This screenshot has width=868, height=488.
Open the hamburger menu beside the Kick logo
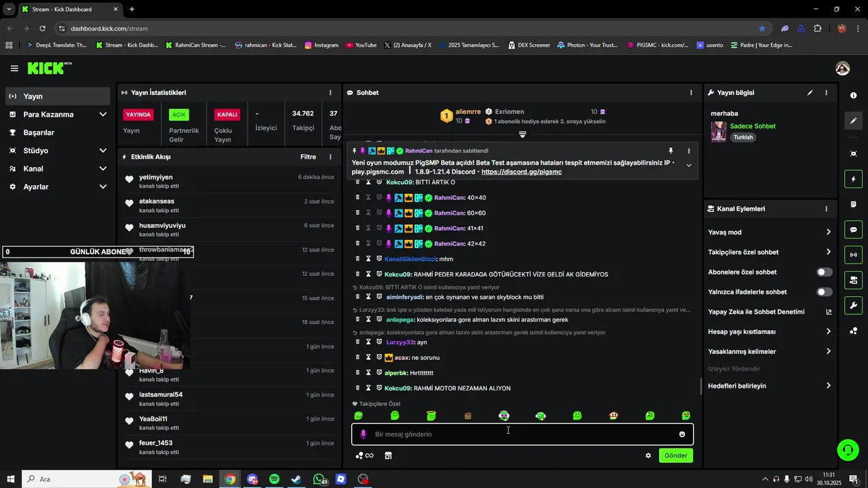14,68
